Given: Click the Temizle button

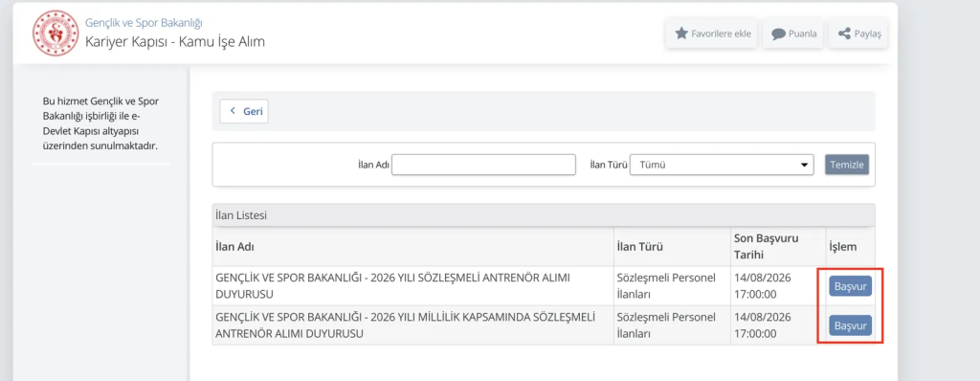Looking at the screenshot, I should 847,165.
